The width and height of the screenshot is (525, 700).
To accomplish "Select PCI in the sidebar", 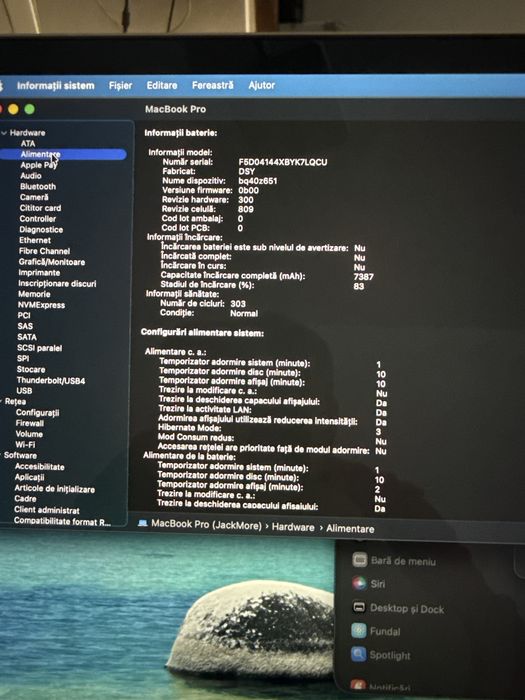I will 24,316.
